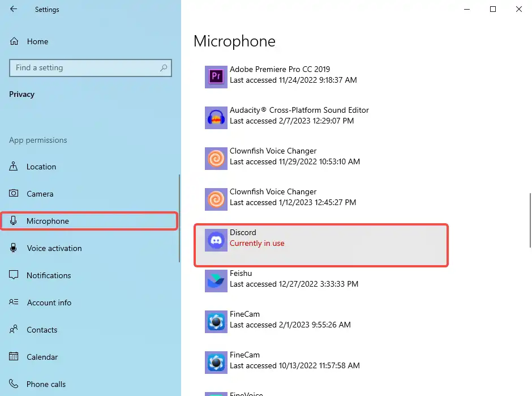Screen dimensions: 532x396
Task: Click the Feishu app icon
Action: (216, 281)
